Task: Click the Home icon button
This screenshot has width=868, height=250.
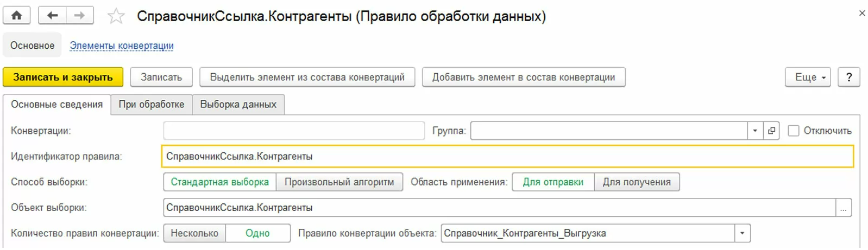Action: (17, 15)
